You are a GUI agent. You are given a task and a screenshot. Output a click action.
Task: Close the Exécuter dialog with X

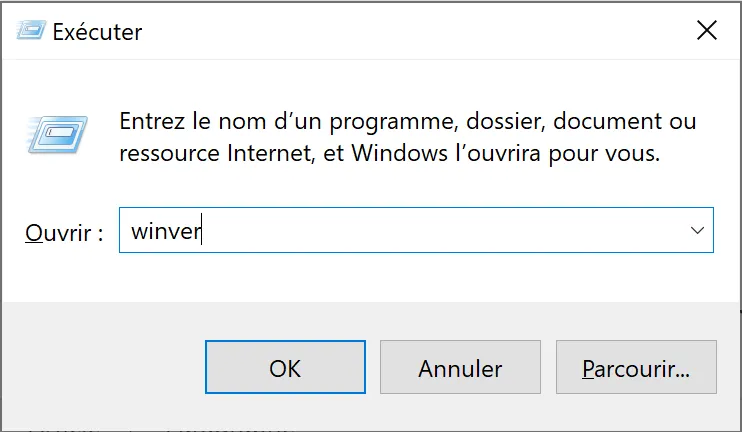(707, 31)
